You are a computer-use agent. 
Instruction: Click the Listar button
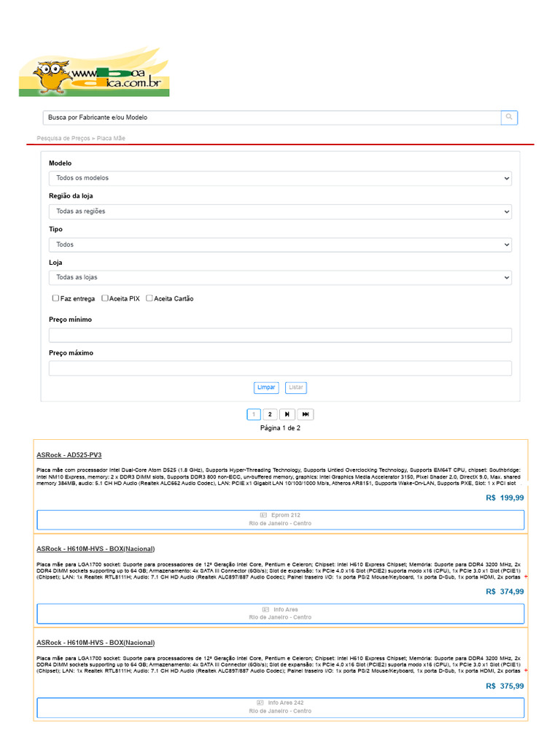pyautogui.click(x=296, y=388)
